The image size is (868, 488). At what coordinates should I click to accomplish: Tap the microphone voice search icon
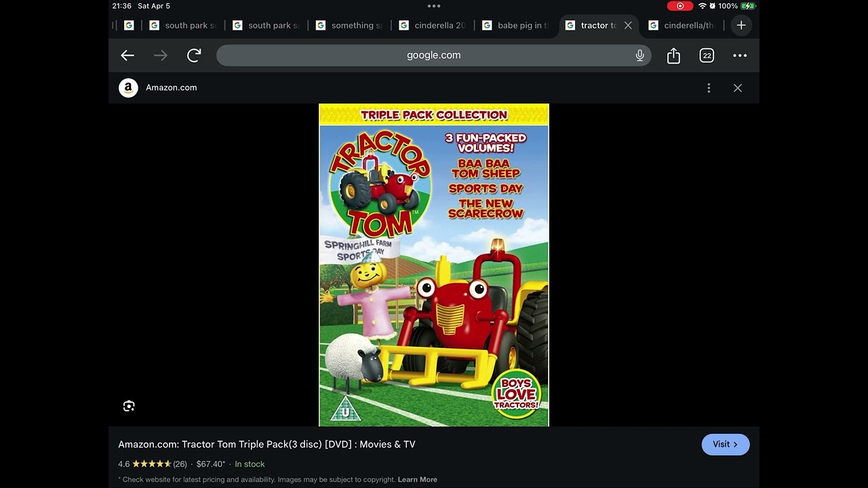pyautogui.click(x=639, y=56)
